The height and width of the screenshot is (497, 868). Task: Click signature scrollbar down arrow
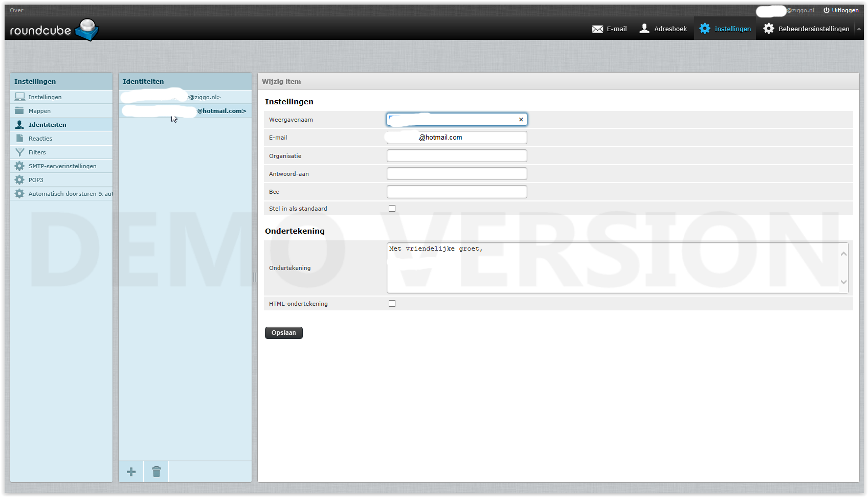pyautogui.click(x=843, y=282)
